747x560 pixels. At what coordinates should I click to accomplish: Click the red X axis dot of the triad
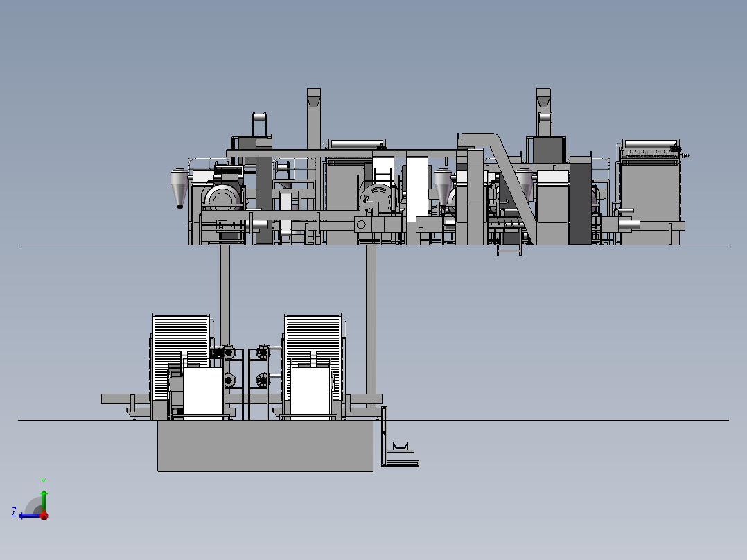[44, 515]
